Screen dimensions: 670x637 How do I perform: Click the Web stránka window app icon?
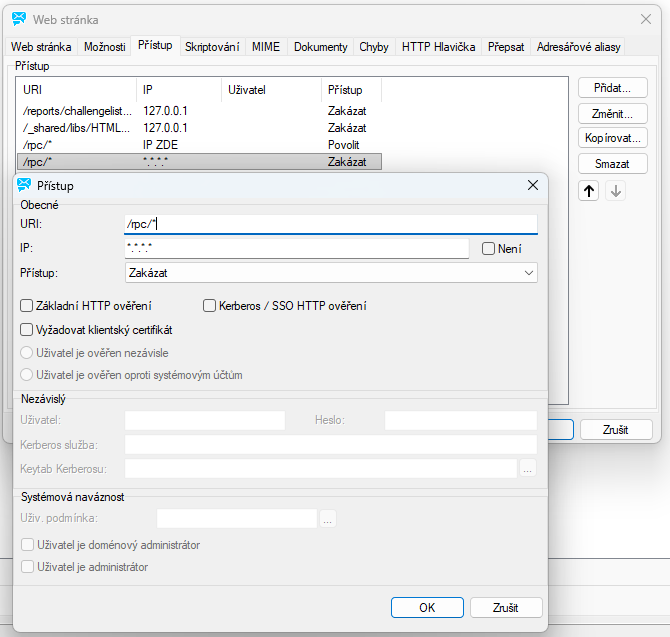[x=19, y=19]
